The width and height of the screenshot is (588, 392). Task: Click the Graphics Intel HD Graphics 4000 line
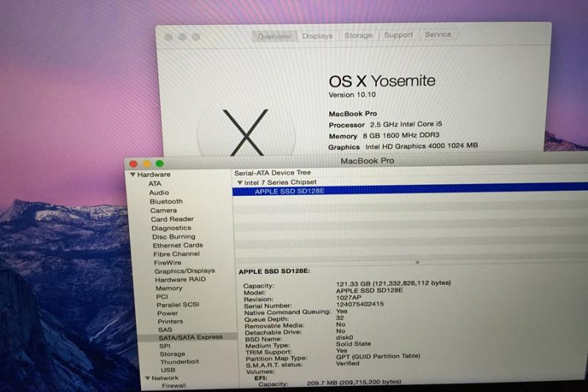click(403, 146)
